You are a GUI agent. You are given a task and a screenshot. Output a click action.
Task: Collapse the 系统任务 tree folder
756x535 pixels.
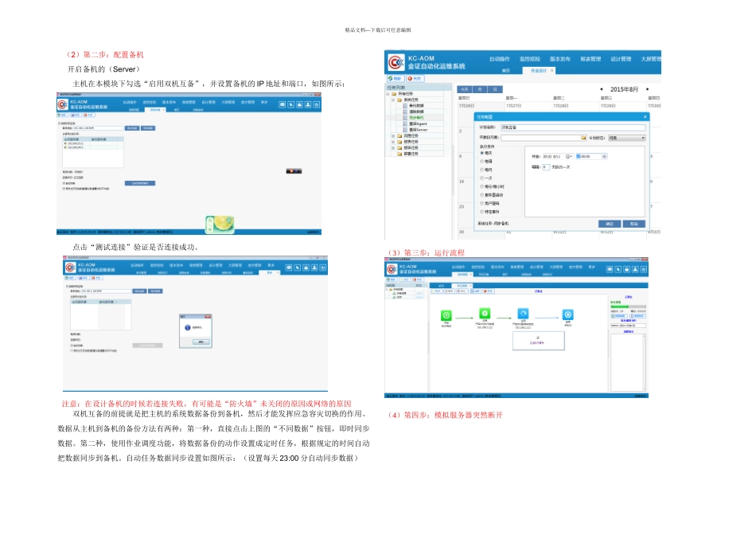pyautogui.click(x=393, y=100)
